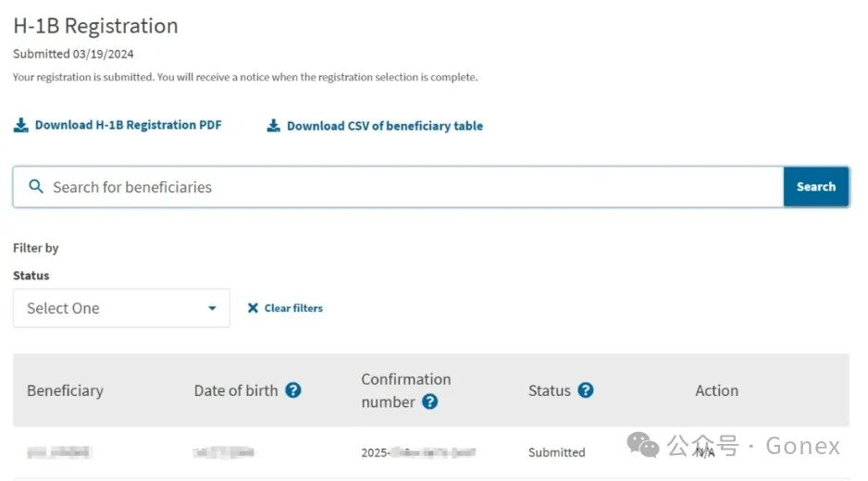Show help for the Status column
Image resolution: width=868 pixels, height=481 pixels.
(585, 390)
